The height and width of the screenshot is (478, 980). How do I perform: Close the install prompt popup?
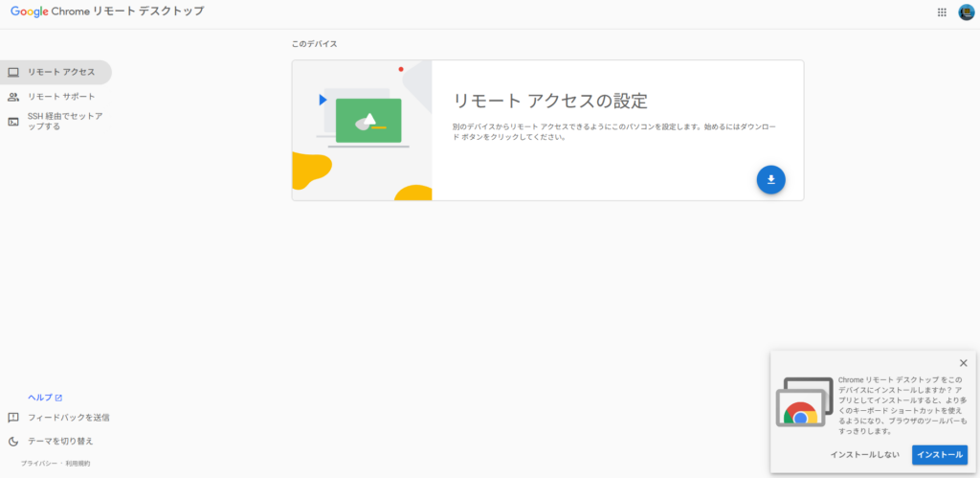[963, 363]
